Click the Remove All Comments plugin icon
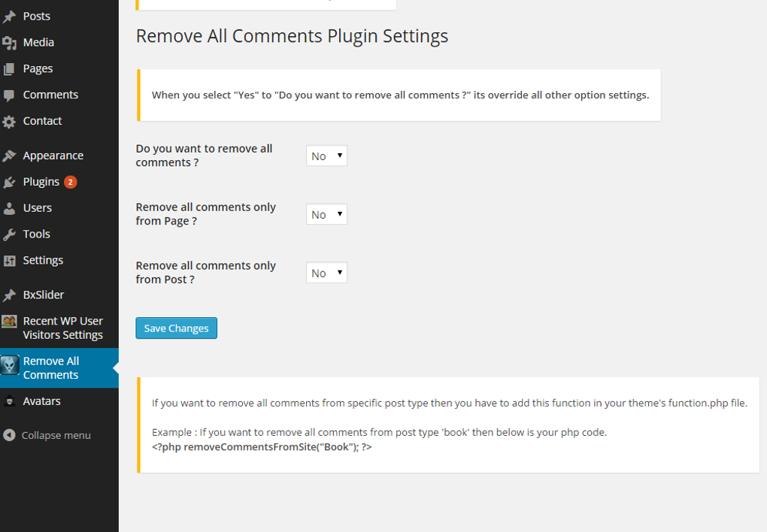The width and height of the screenshot is (767, 532). 10,366
